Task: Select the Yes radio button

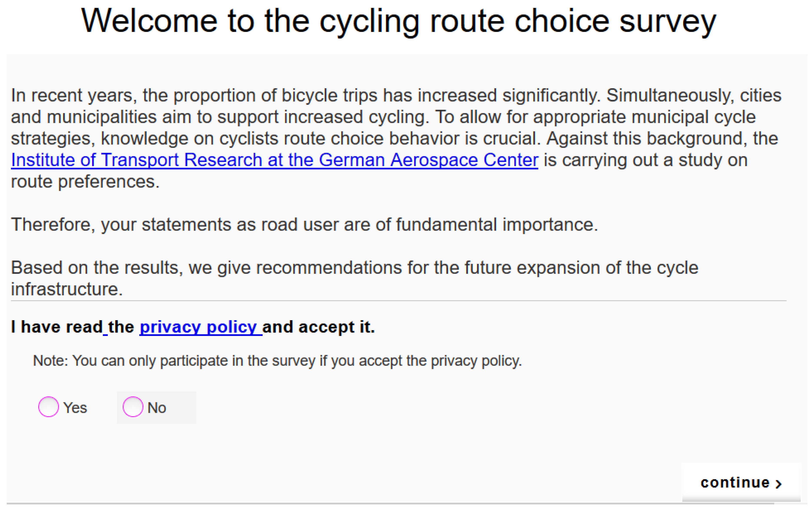Action: (48, 407)
